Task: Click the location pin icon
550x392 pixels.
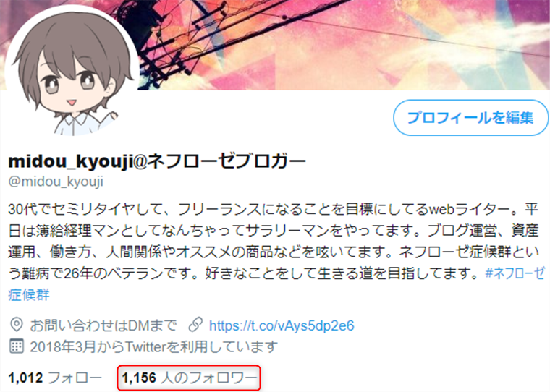Action: point(17,325)
